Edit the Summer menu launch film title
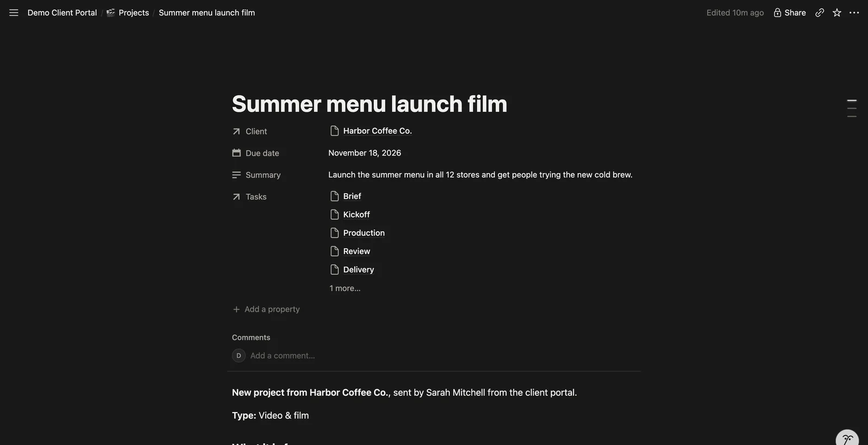 point(369,104)
